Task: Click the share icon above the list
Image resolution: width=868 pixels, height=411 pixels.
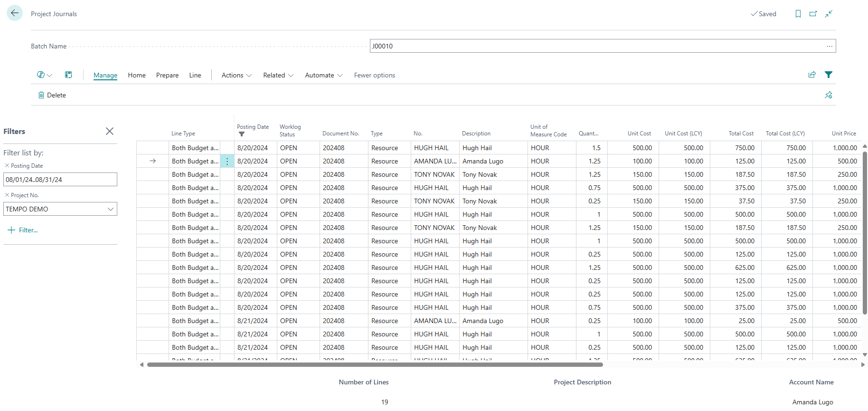Action: click(812, 75)
